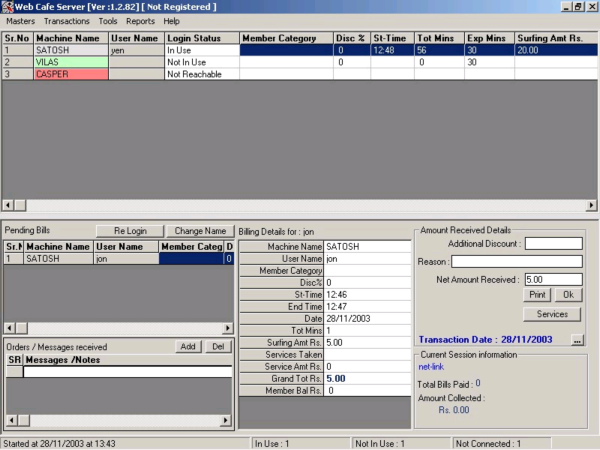Select the SATOSH machine row
Screen dimensions: 600x450
click(x=70, y=50)
